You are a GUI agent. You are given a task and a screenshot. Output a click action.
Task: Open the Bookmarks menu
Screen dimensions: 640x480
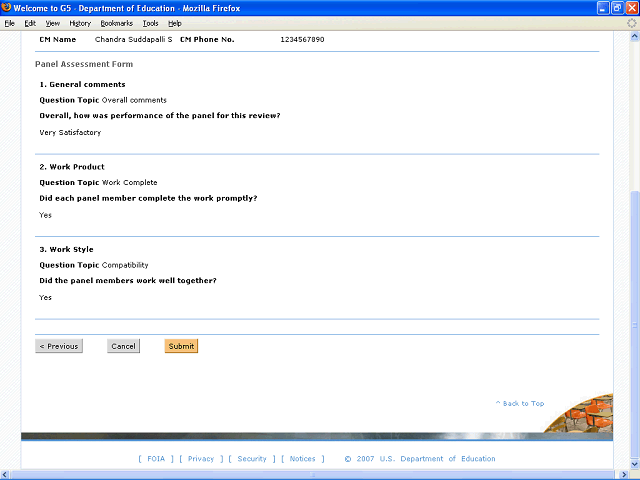[117, 23]
